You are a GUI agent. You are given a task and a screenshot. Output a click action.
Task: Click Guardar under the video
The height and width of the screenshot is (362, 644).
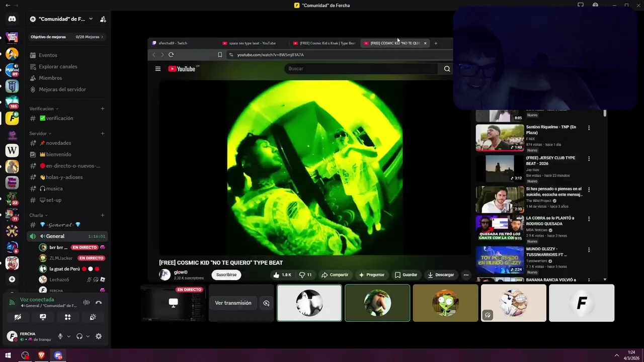click(406, 275)
